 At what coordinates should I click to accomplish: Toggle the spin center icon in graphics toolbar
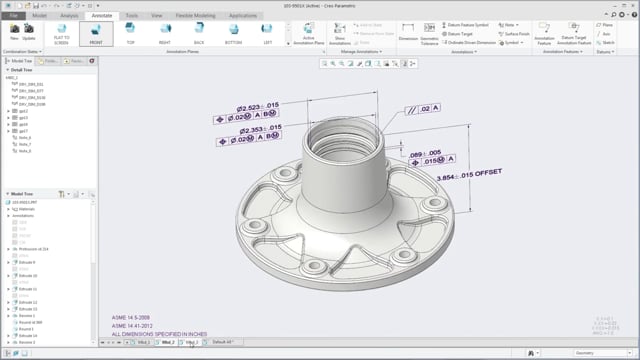pyautogui.click(x=413, y=64)
